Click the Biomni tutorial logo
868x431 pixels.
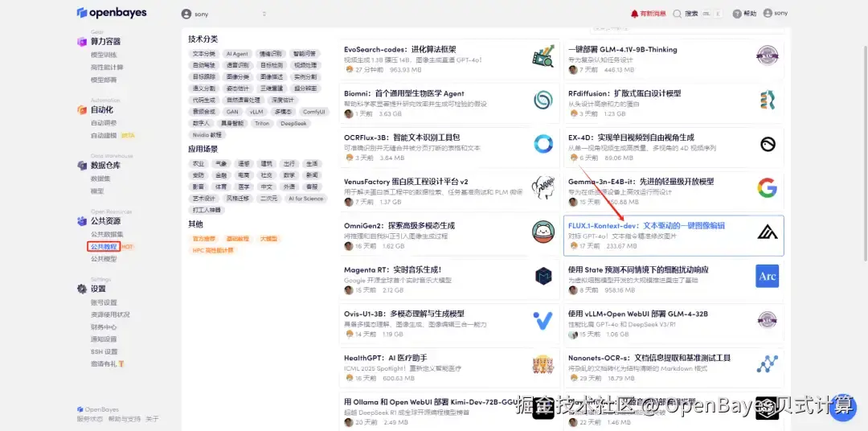click(x=543, y=101)
